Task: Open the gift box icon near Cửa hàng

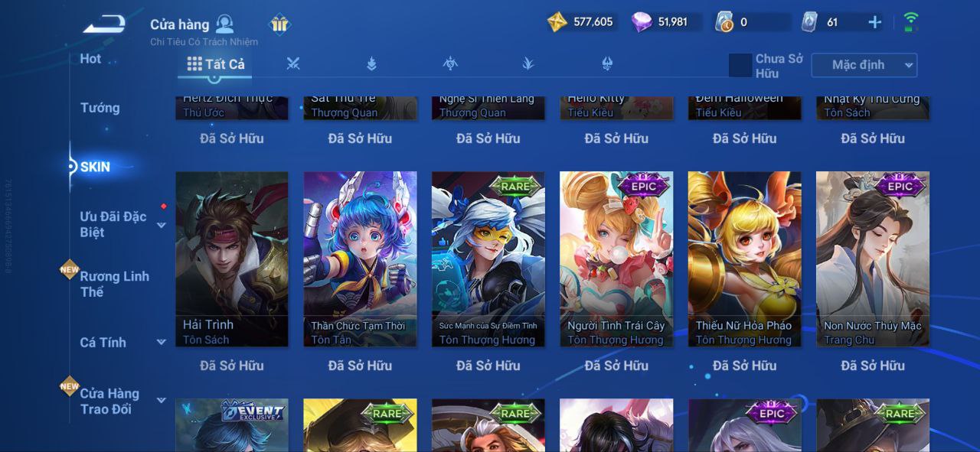Action: 279,24
